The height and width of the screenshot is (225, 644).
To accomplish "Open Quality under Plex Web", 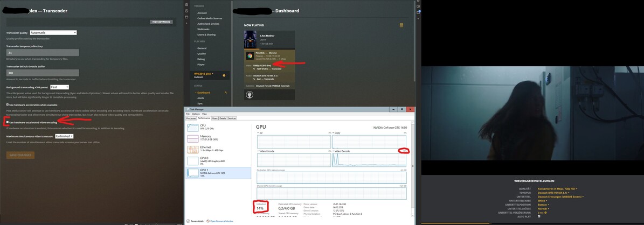I will tap(201, 54).
